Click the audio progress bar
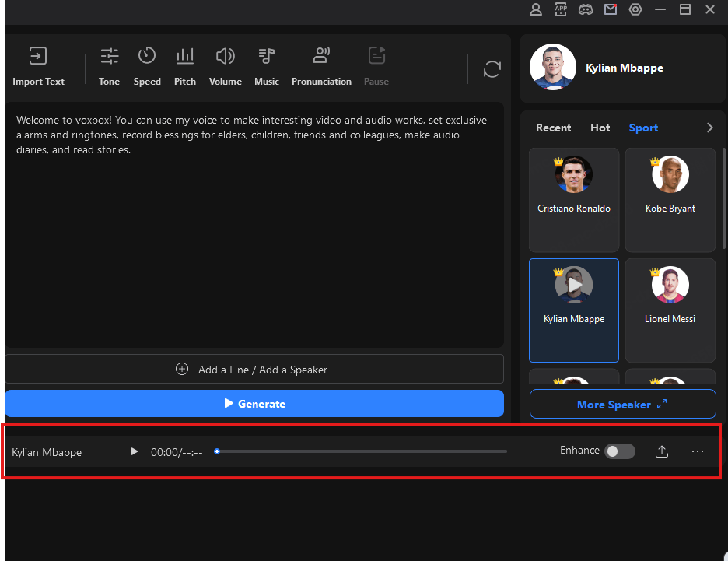 tap(362, 451)
